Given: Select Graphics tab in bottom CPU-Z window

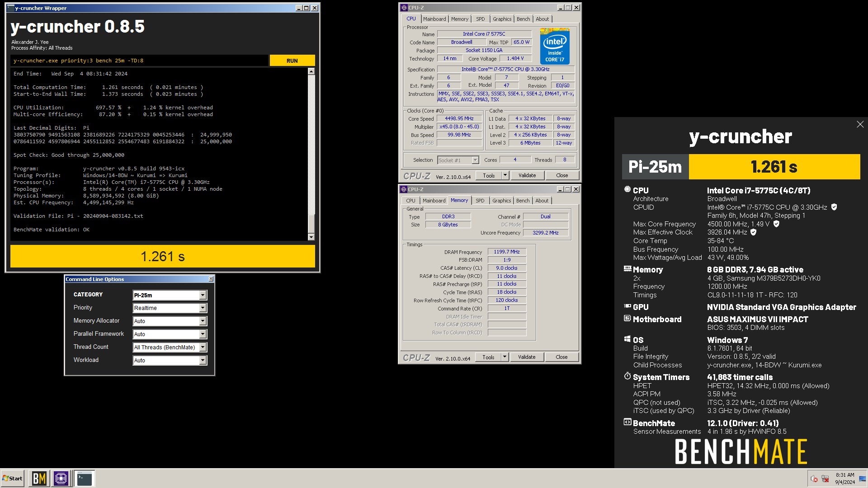Looking at the screenshot, I should click(502, 201).
